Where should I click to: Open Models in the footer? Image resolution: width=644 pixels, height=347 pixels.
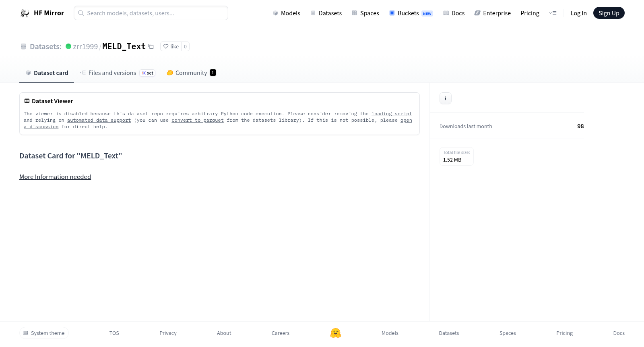tap(390, 333)
